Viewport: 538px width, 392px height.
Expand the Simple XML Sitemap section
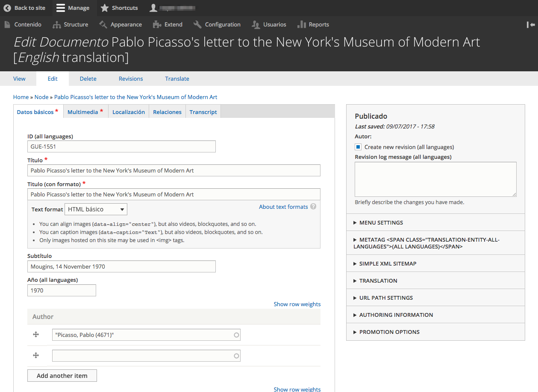[435, 263]
